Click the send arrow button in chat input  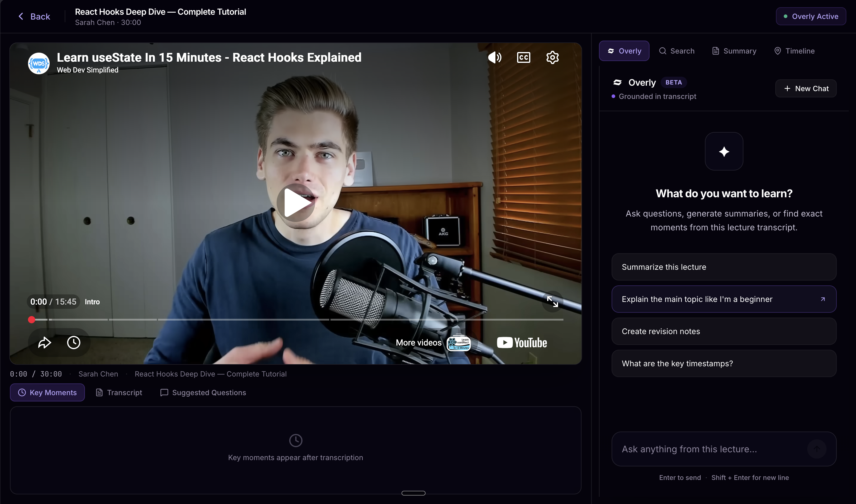(817, 449)
